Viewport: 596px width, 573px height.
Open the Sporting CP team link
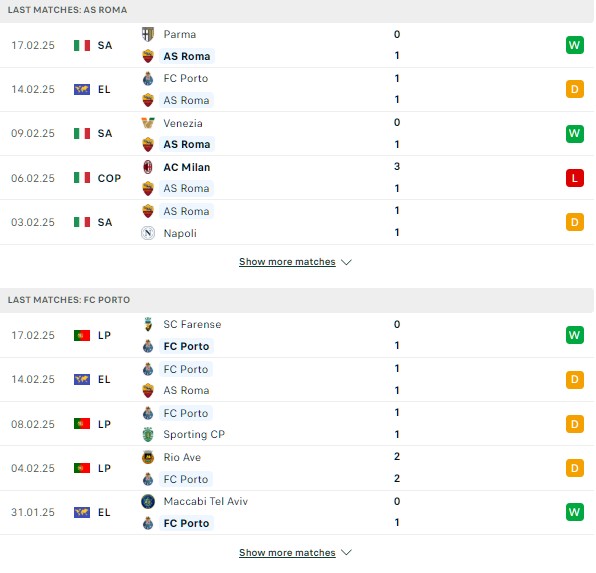point(194,435)
